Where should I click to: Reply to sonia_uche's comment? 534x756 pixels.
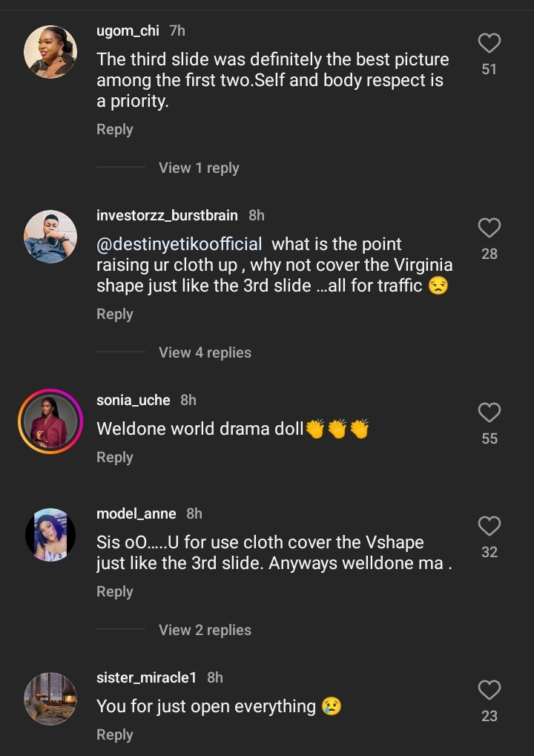coord(115,458)
